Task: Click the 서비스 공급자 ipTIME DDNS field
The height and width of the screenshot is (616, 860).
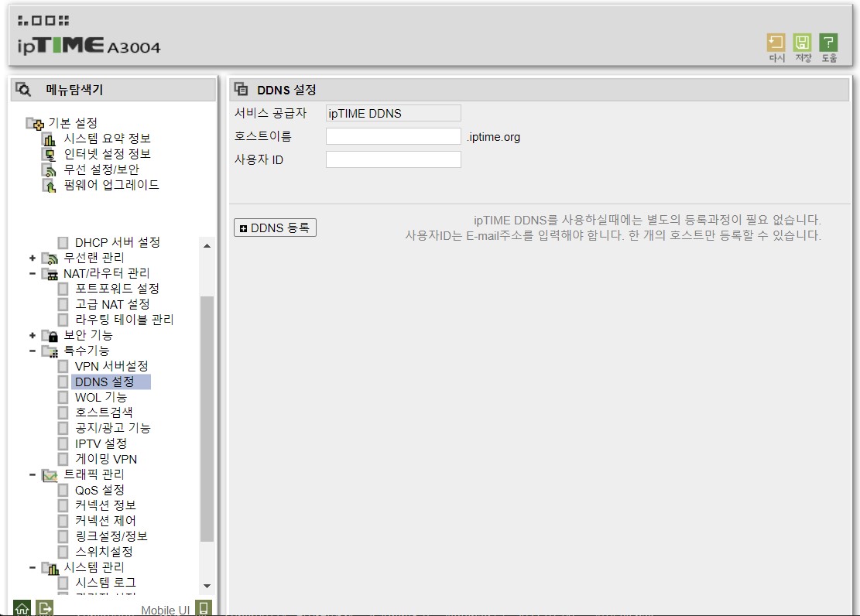Action: point(393,114)
